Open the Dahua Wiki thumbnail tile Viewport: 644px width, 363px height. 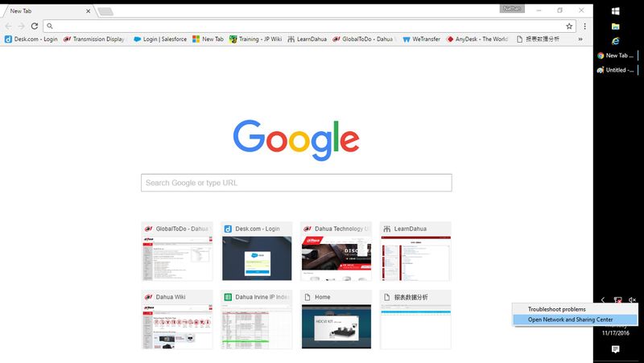click(177, 320)
